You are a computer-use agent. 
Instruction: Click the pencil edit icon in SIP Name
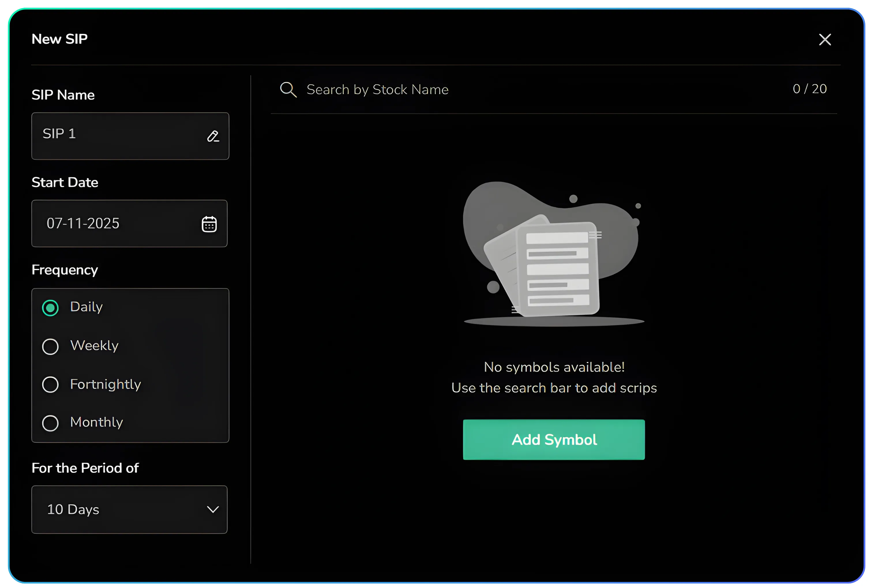[213, 136]
